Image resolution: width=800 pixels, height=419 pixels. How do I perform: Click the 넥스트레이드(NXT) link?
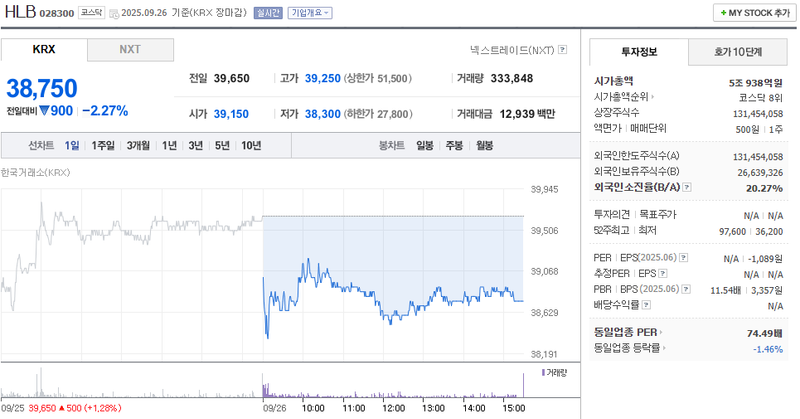(512, 50)
